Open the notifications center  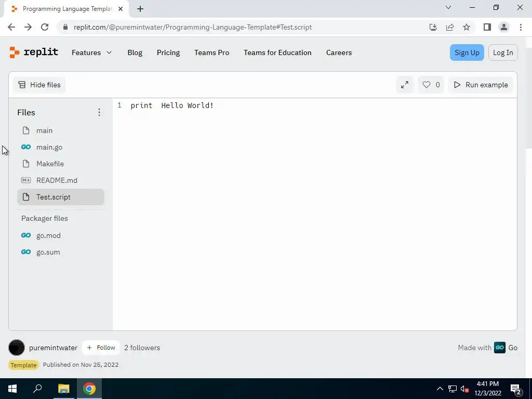point(516,389)
